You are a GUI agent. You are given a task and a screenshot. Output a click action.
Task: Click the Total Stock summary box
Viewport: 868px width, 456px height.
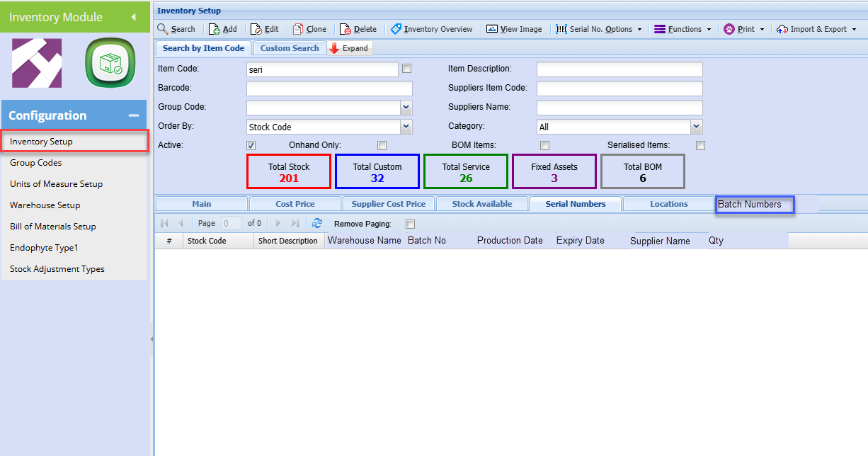[289, 172]
